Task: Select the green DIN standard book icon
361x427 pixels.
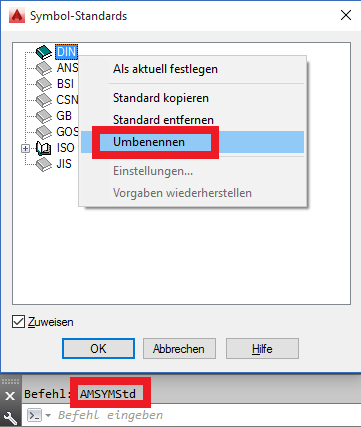Action: [44, 52]
